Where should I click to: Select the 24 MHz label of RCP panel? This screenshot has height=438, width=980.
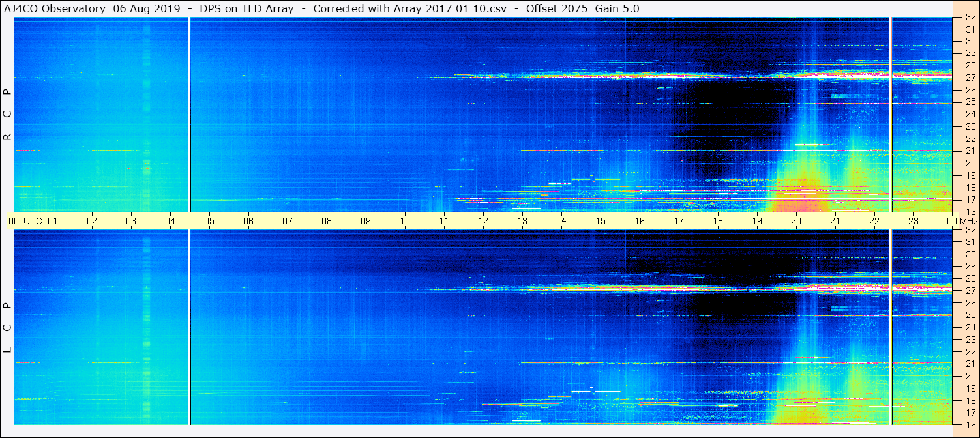pyautogui.click(x=970, y=114)
